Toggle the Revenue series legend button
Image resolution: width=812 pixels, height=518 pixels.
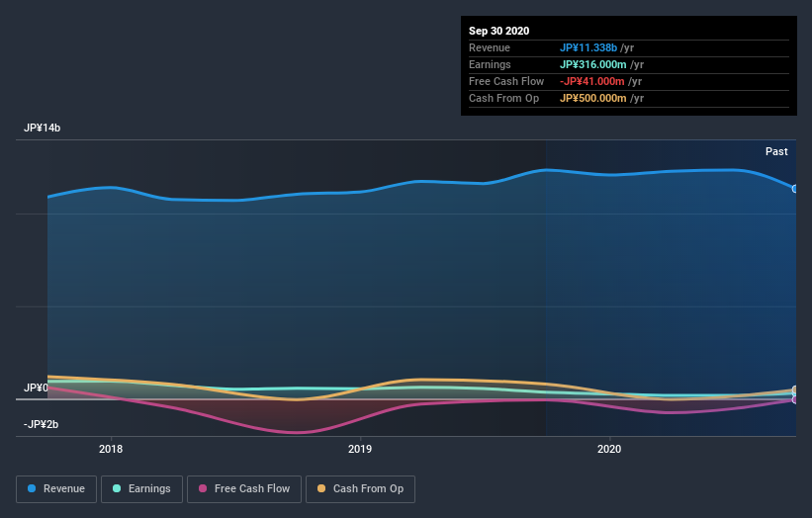56,488
